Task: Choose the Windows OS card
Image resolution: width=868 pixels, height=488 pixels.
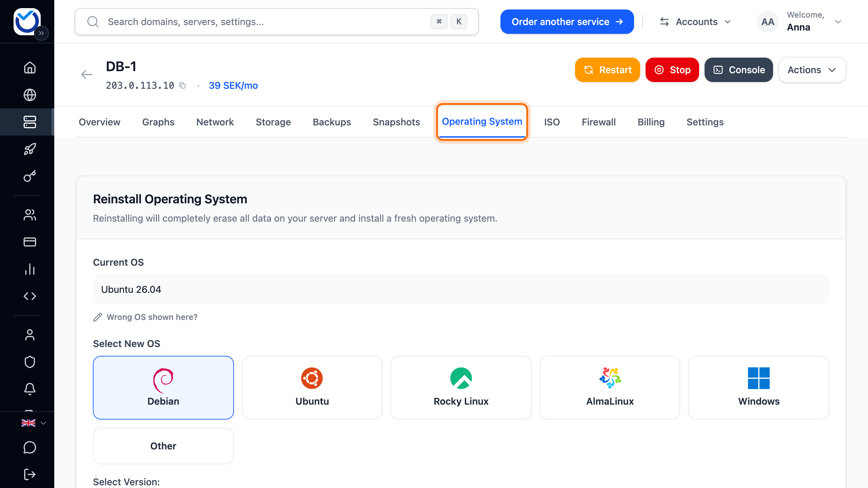Action: pyautogui.click(x=759, y=388)
